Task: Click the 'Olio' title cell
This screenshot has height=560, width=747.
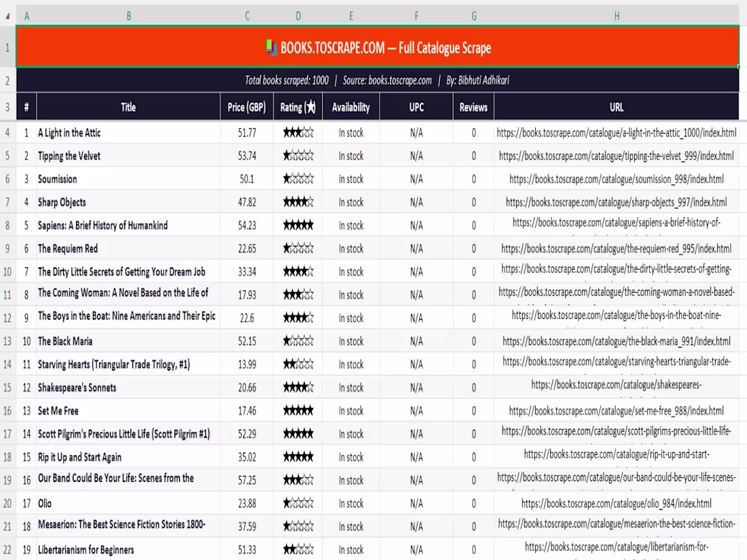Action: (128, 504)
